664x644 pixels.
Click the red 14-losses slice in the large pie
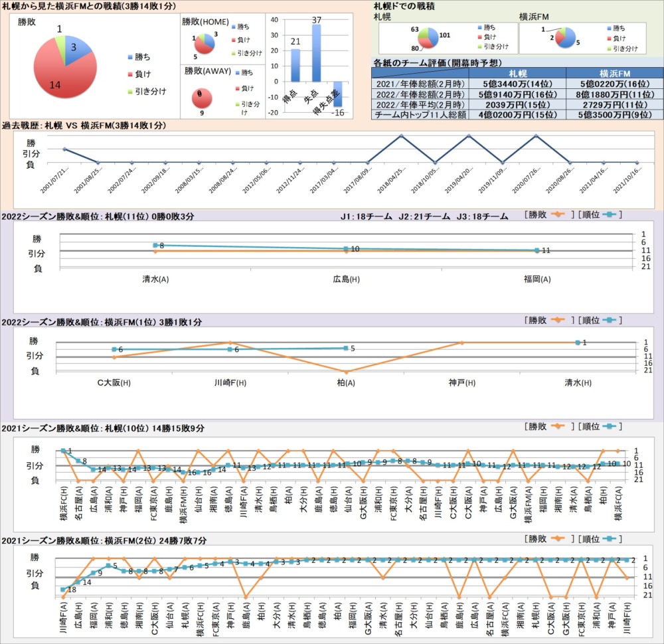tap(60, 76)
